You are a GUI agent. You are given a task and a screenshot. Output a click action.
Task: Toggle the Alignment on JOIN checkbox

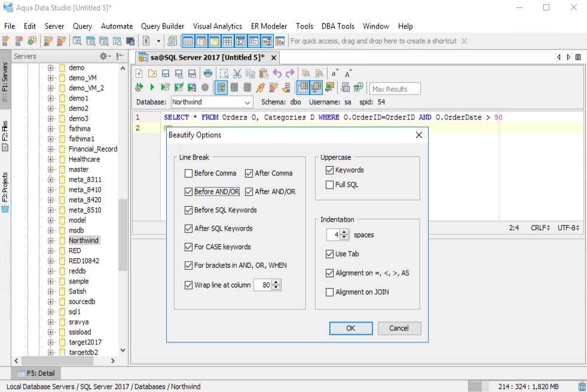[329, 292]
